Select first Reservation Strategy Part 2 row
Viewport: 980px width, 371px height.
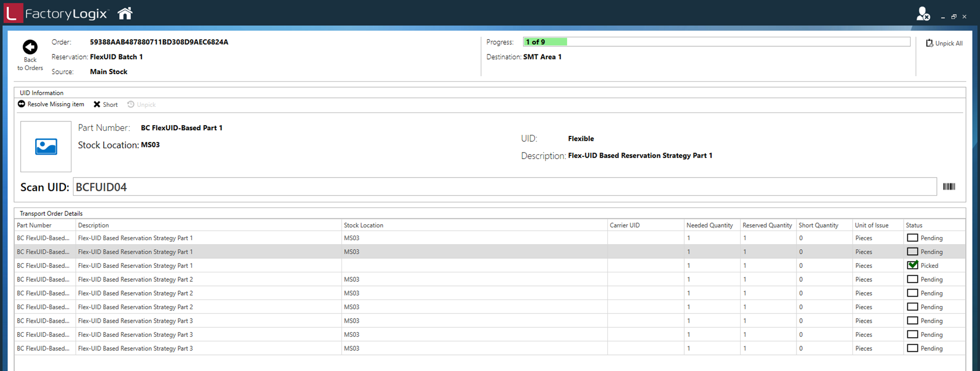[x=135, y=279]
